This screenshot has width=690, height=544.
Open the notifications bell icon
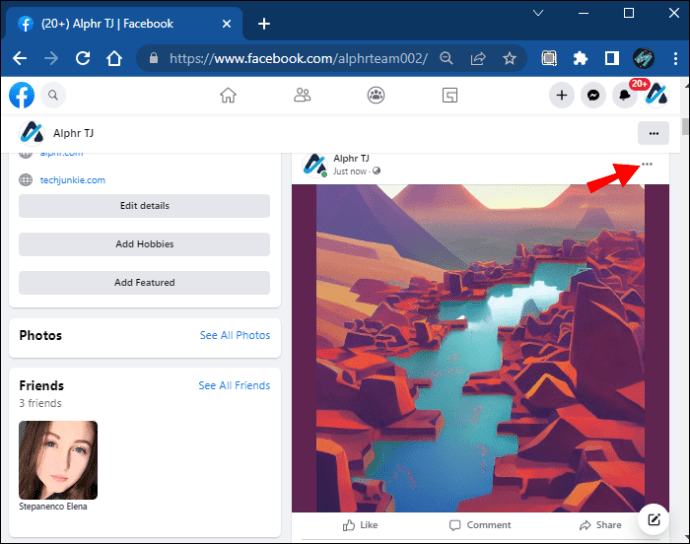[625, 96]
